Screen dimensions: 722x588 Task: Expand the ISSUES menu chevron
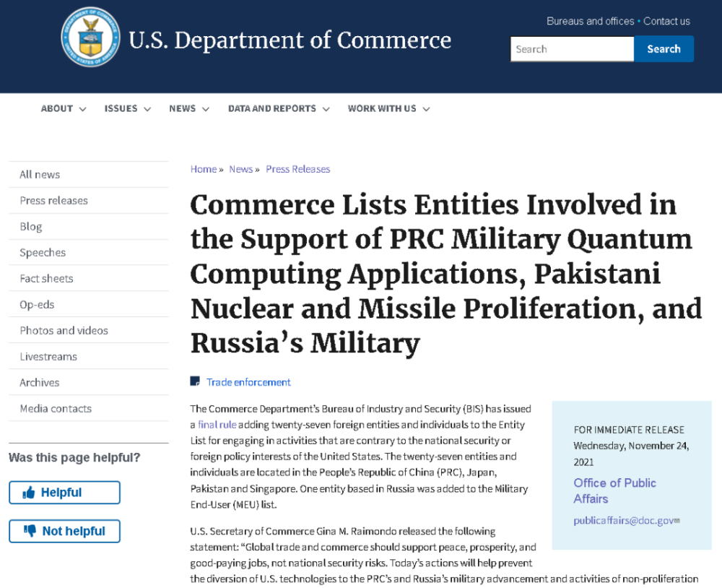(x=147, y=109)
